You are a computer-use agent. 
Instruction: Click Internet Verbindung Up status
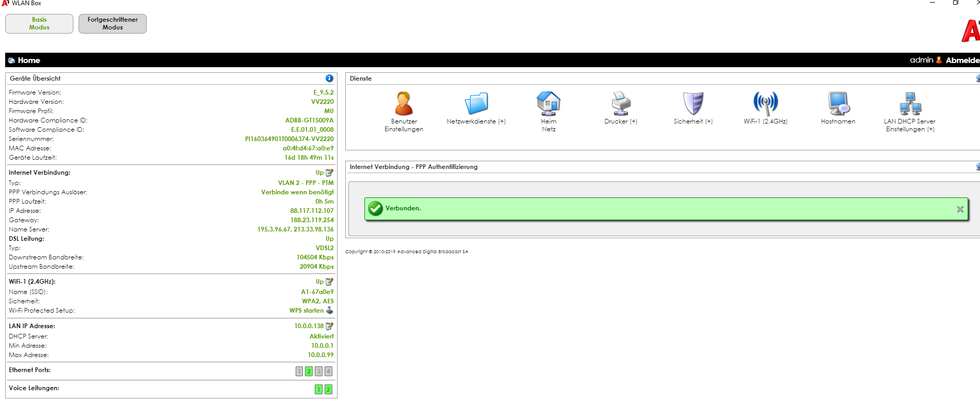[319, 173]
